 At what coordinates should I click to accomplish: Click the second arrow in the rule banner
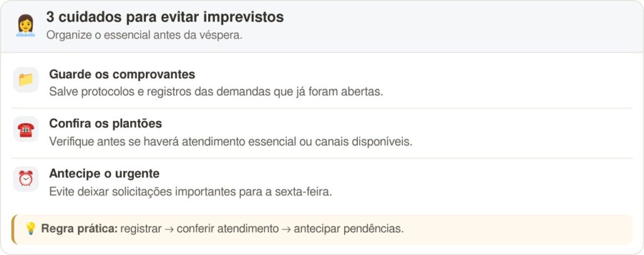pyautogui.click(x=286, y=229)
